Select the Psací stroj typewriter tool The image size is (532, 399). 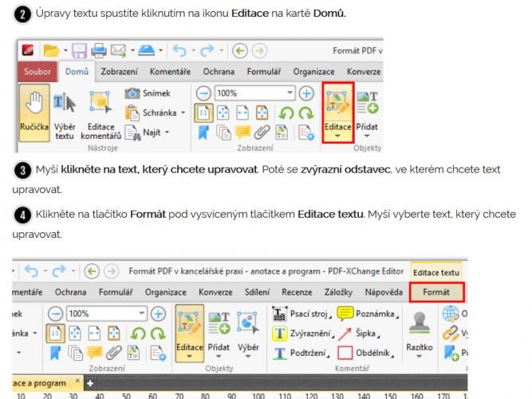tap(301, 314)
